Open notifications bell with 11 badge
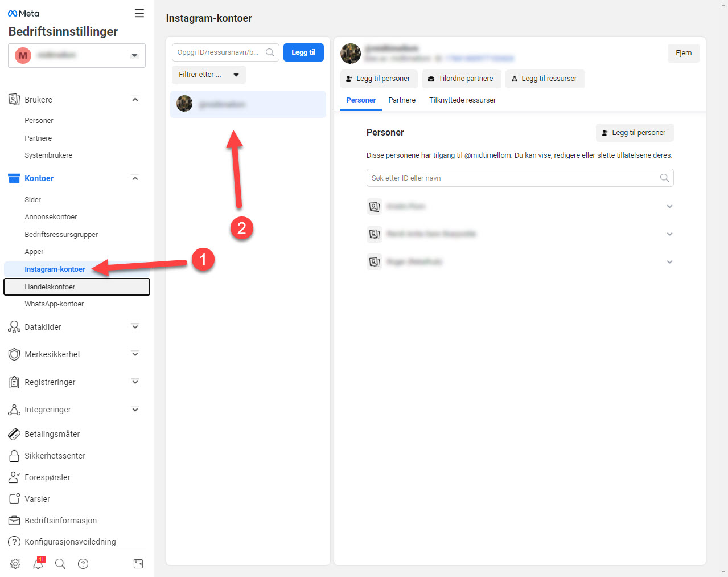 (38, 563)
